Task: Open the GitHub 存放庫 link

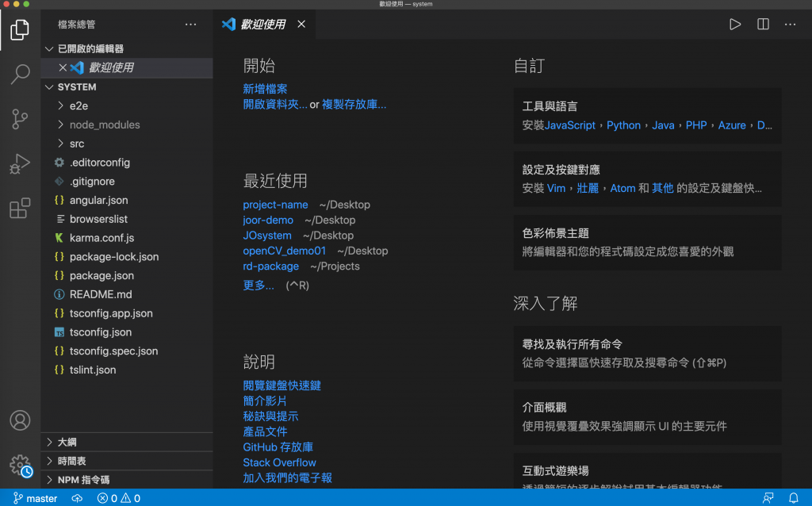Action: tap(278, 447)
